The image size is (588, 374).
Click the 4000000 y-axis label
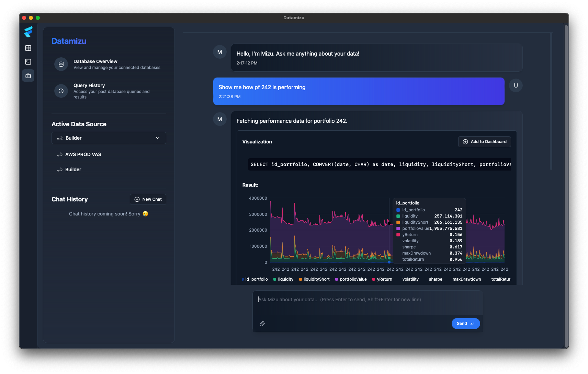pos(258,198)
